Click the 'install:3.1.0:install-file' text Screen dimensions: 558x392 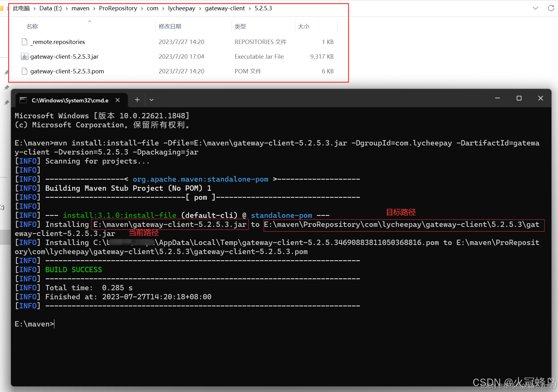pos(120,215)
